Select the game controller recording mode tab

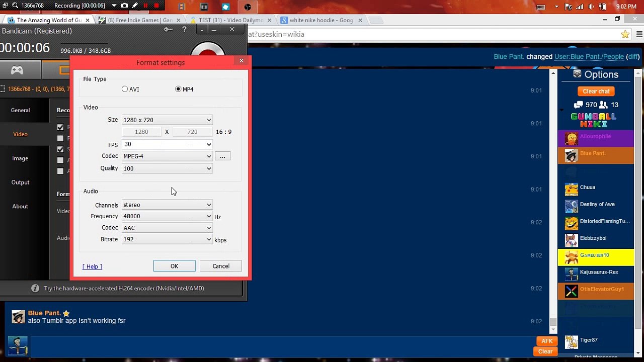click(17, 70)
